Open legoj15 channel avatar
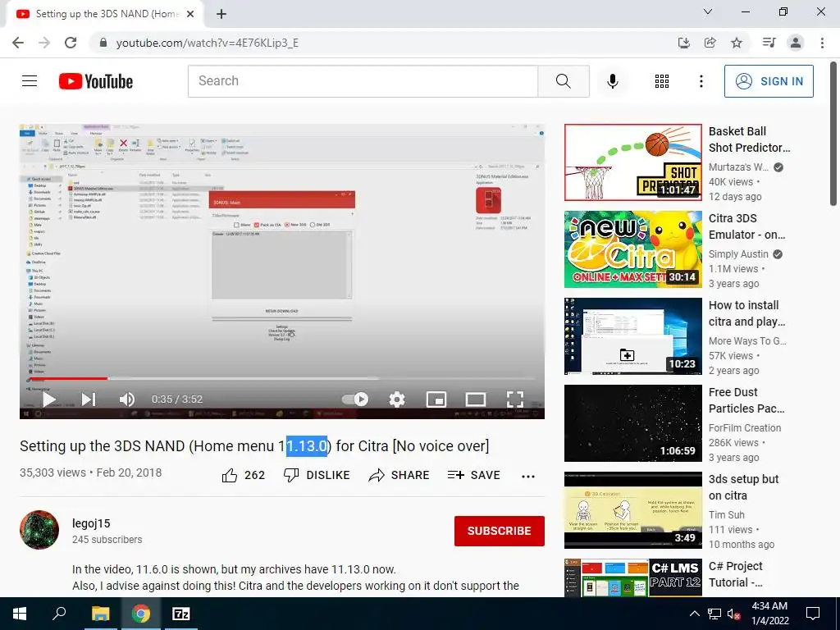This screenshot has height=630, width=840. click(x=39, y=530)
